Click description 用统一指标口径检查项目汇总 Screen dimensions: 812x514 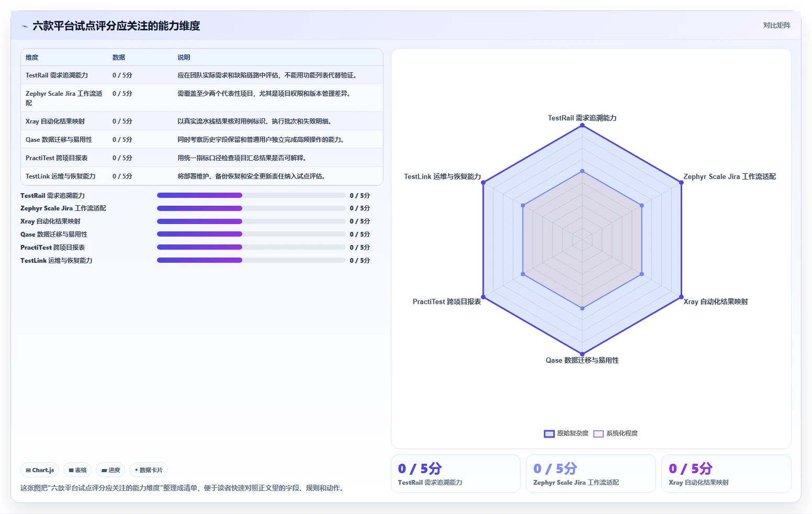pos(242,158)
